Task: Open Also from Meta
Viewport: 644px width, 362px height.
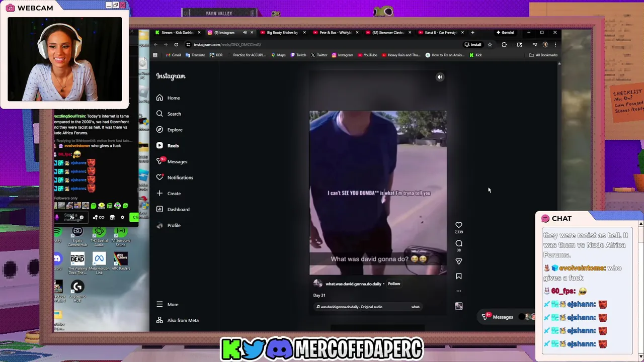Action: tap(178, 320)
